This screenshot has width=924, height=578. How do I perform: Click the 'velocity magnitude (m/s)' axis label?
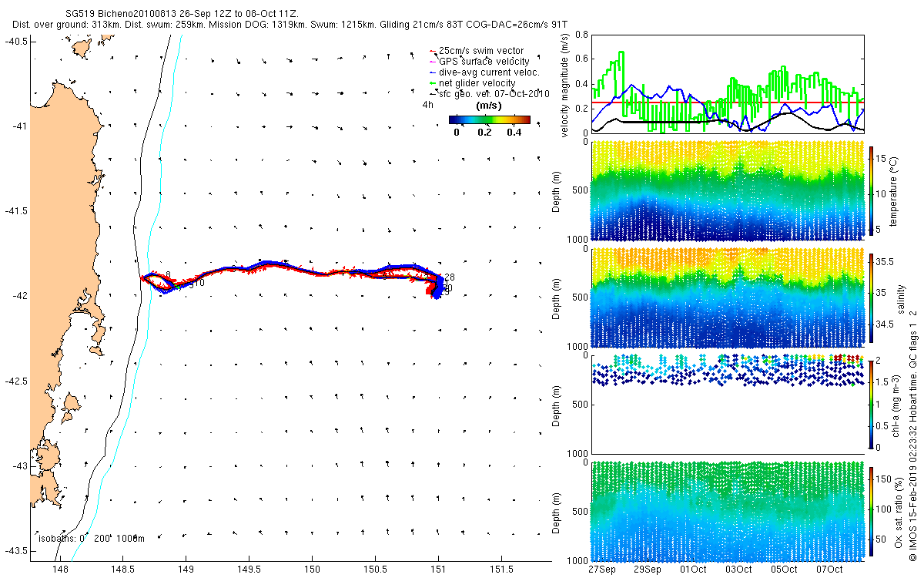pyautogui.click(x=564, y=84)
